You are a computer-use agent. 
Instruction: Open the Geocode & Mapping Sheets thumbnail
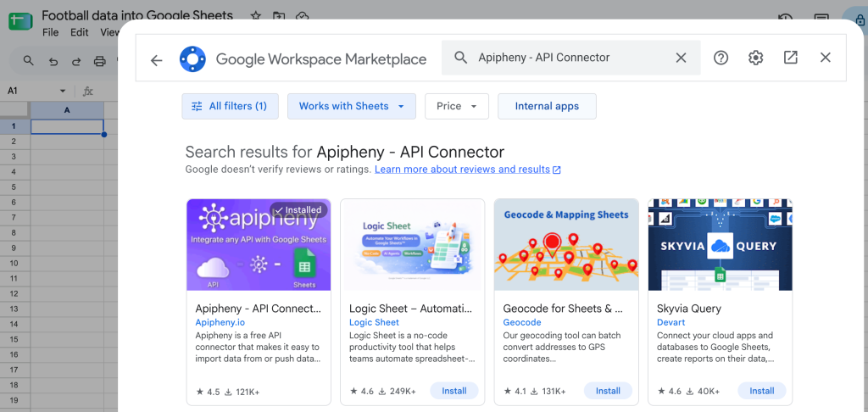pos(566,245)
